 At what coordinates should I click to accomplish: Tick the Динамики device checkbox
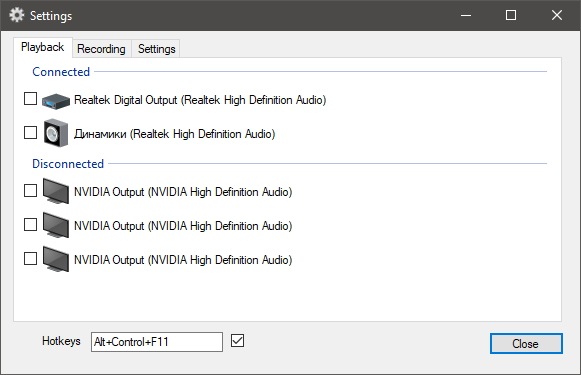(30, 133)
